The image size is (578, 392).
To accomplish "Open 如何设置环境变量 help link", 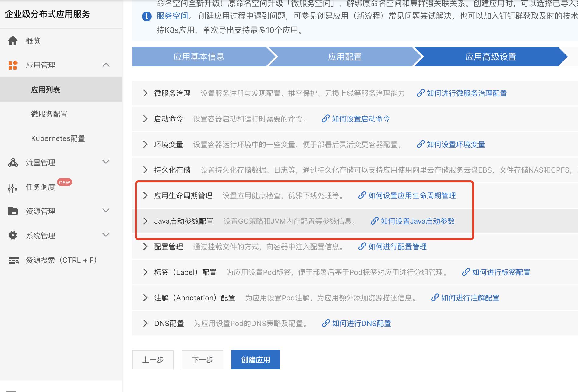I will [x=456, y=145].
